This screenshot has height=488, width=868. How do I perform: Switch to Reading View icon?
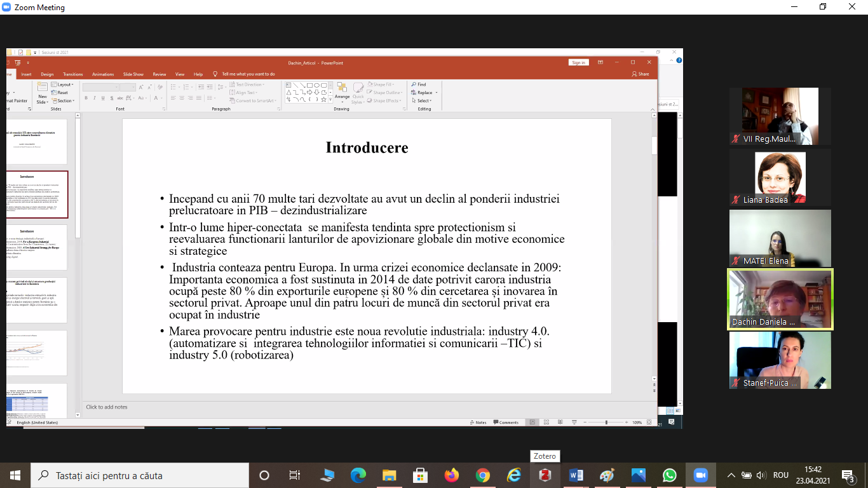click(560, 422)
